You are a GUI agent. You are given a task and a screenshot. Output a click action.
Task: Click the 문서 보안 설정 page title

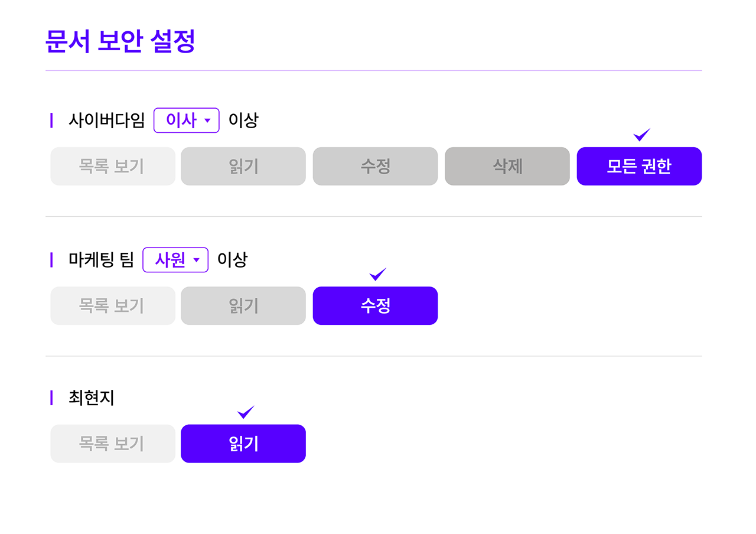(x=120, y=42)
